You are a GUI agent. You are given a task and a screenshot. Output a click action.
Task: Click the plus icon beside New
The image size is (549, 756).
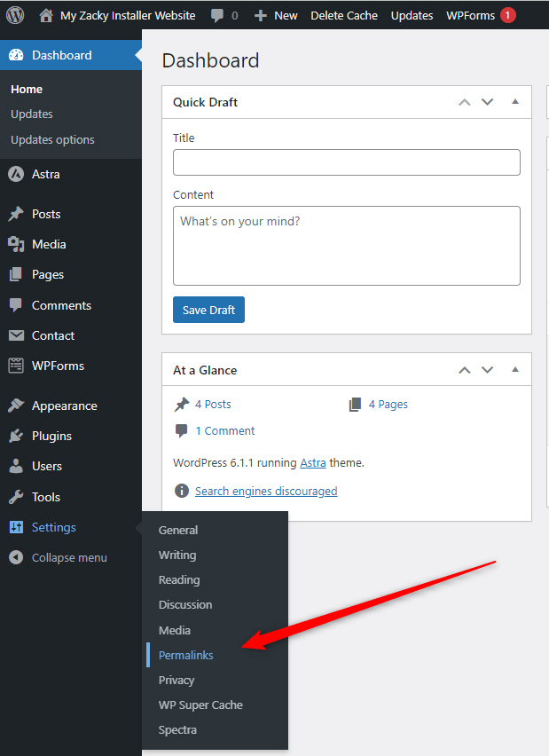point(260,16)
